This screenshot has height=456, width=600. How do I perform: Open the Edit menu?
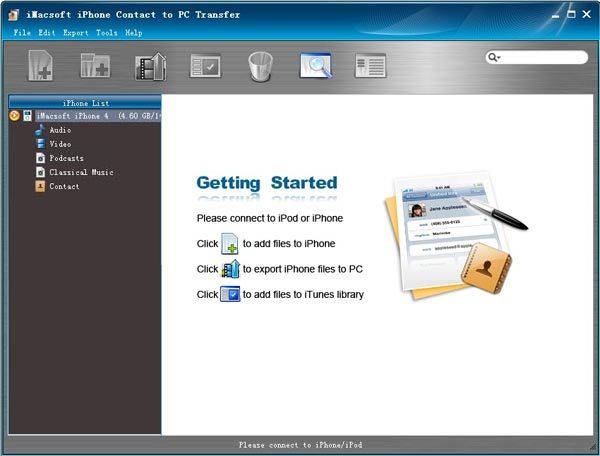tap(47, 33)
